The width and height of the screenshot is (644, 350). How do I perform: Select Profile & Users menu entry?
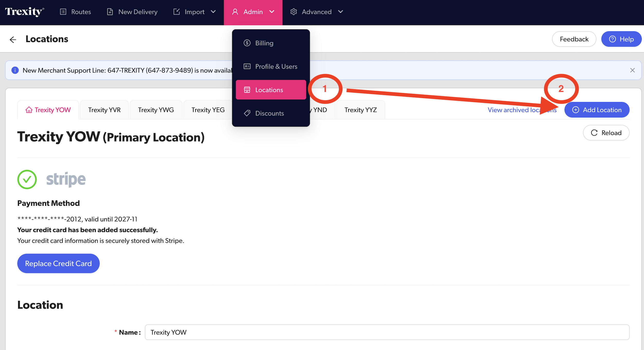[x=271, y=66]
